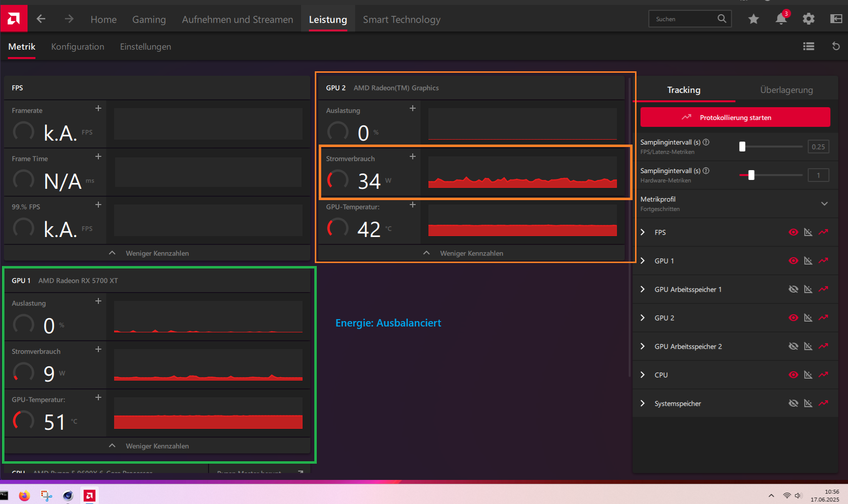Screen dimensions: 848x504
Task: Click the reset metrics arrow icon
Action: (x=836, y=46)
